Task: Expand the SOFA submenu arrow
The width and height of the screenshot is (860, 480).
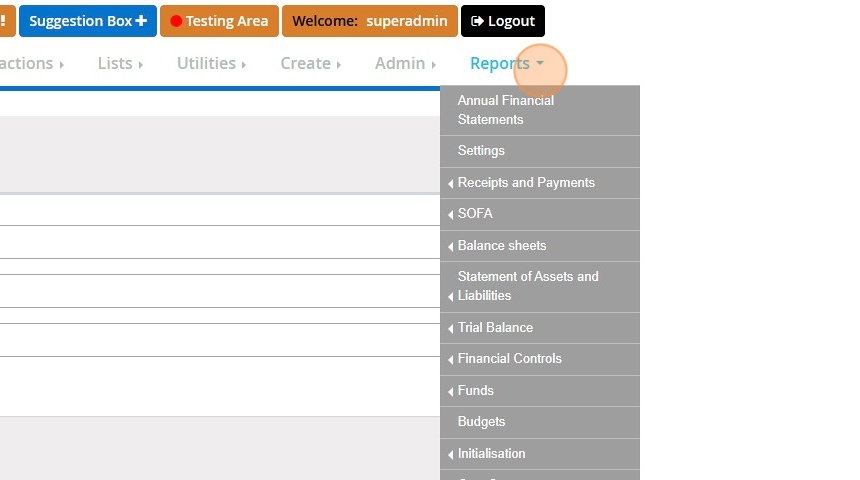Action: click(450, 214)
